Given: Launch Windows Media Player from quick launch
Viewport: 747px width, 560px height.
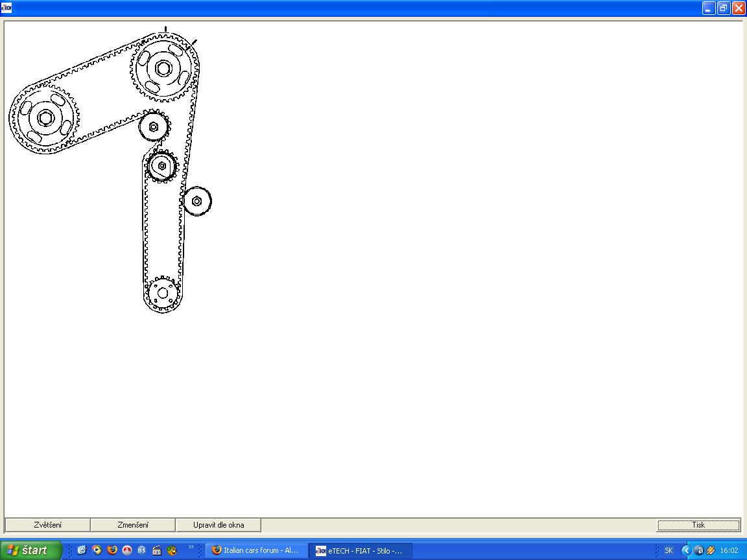Looking at the screenshot, I should [97, 550].
